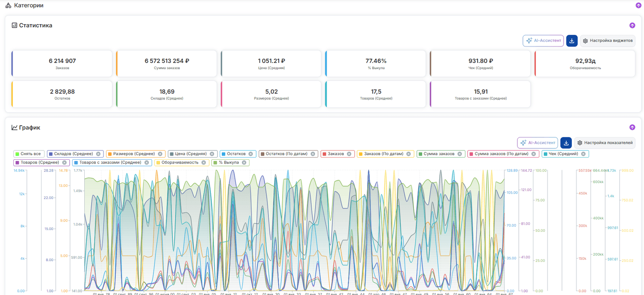The height and width of the screenshot is (295, 644).
Task: Click the Statistics section download icon
Action: point(572,41)
